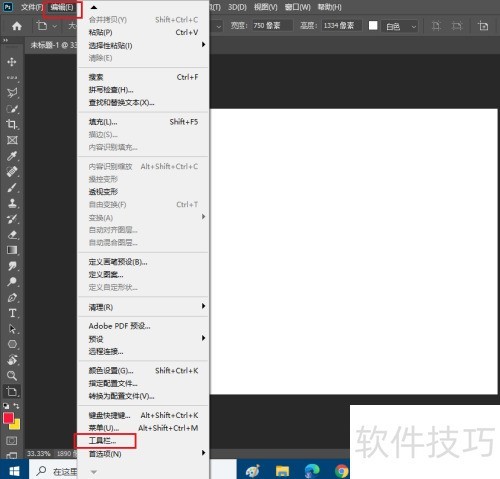
Task: Select the History Brush tool
Action: [12, 219]
